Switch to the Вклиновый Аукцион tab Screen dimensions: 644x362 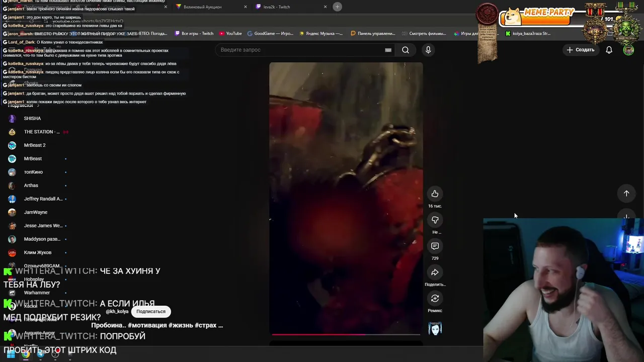point(203,7)
